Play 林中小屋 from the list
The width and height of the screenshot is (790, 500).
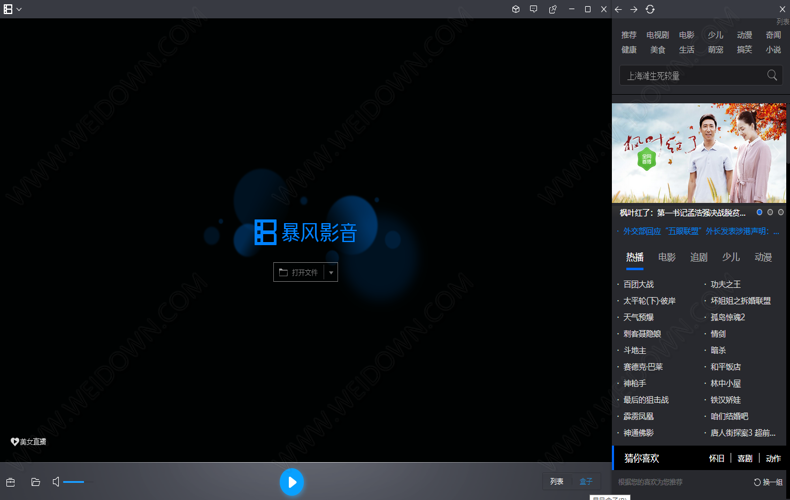(726, 384)
